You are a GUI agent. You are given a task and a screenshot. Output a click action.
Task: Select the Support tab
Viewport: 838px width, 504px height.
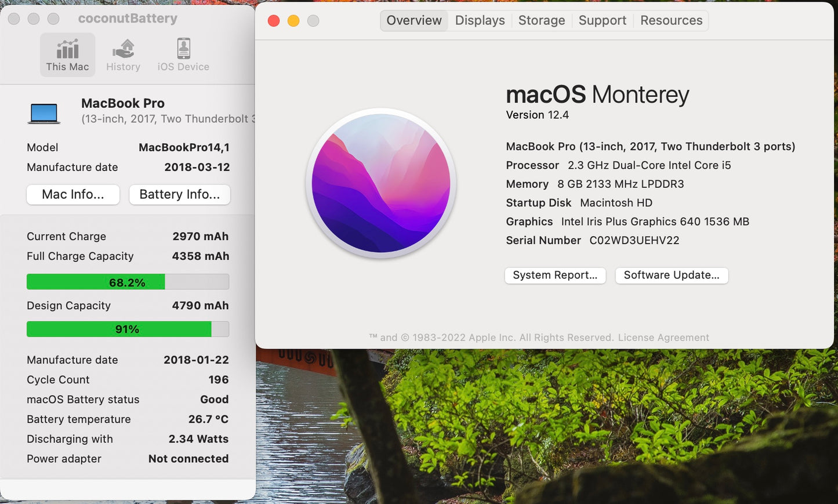603,20
